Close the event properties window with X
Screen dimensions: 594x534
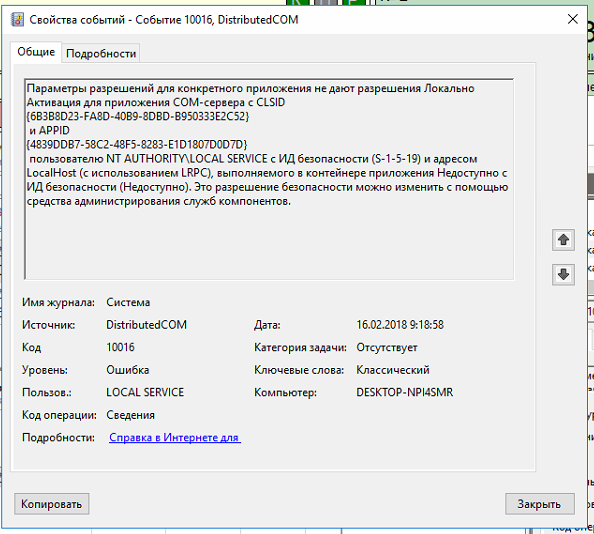(x=572, y=19)
